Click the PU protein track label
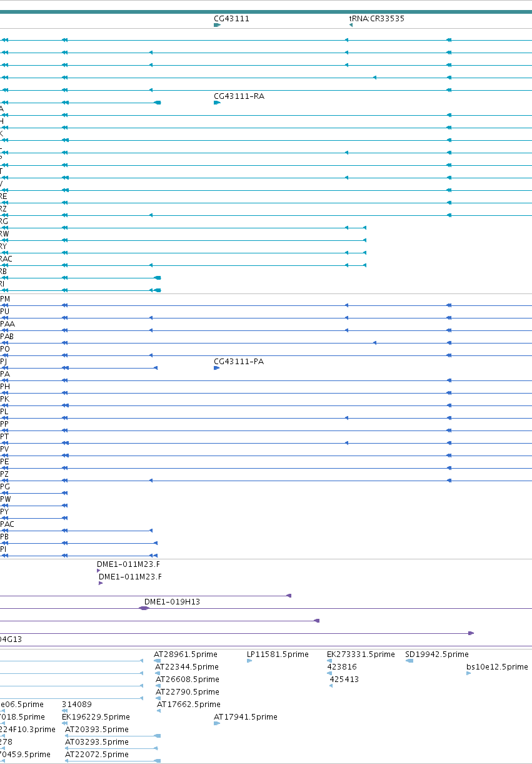532x764 pixels. 5,312
